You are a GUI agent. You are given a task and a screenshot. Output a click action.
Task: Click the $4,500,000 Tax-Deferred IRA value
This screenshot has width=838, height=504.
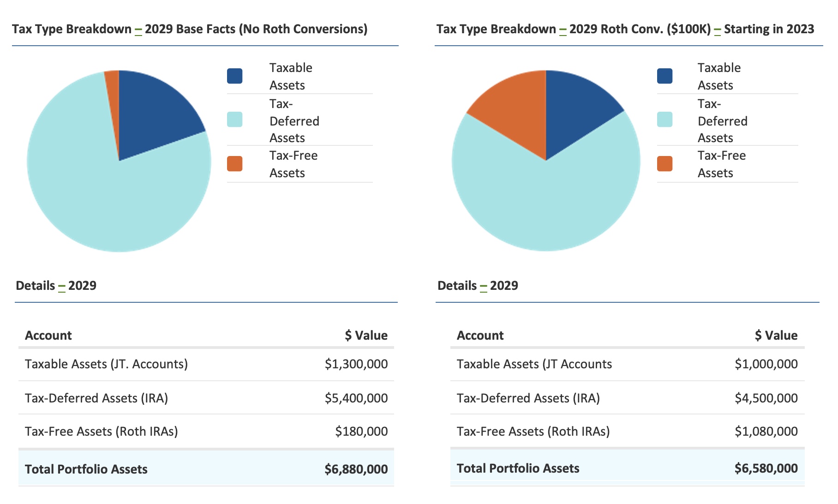coord(766,398)
